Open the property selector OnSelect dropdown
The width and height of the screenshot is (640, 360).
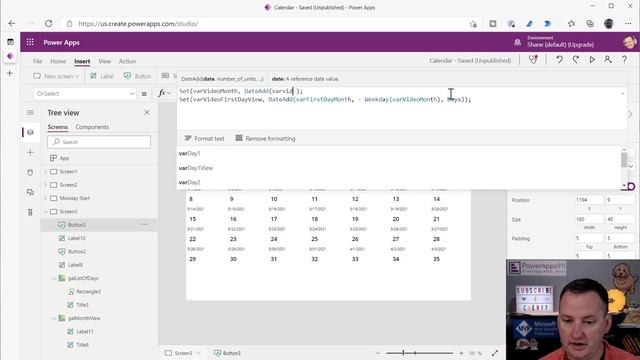84,94
